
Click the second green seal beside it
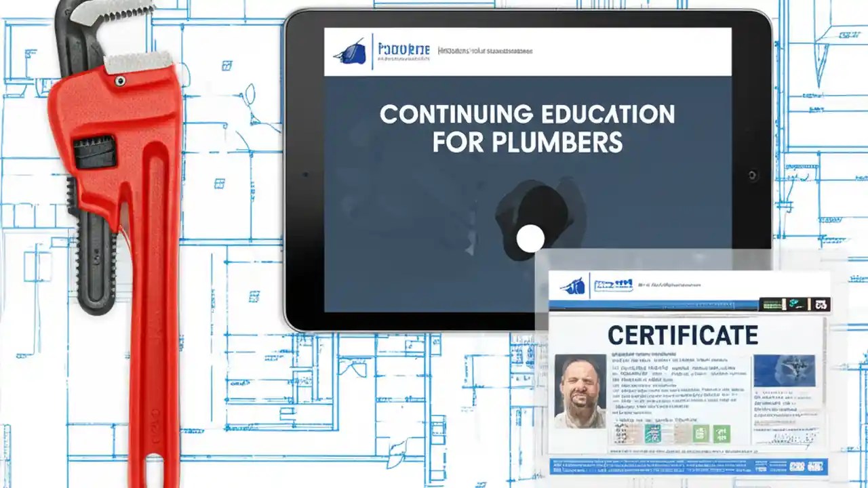click(x=722, y=432)
